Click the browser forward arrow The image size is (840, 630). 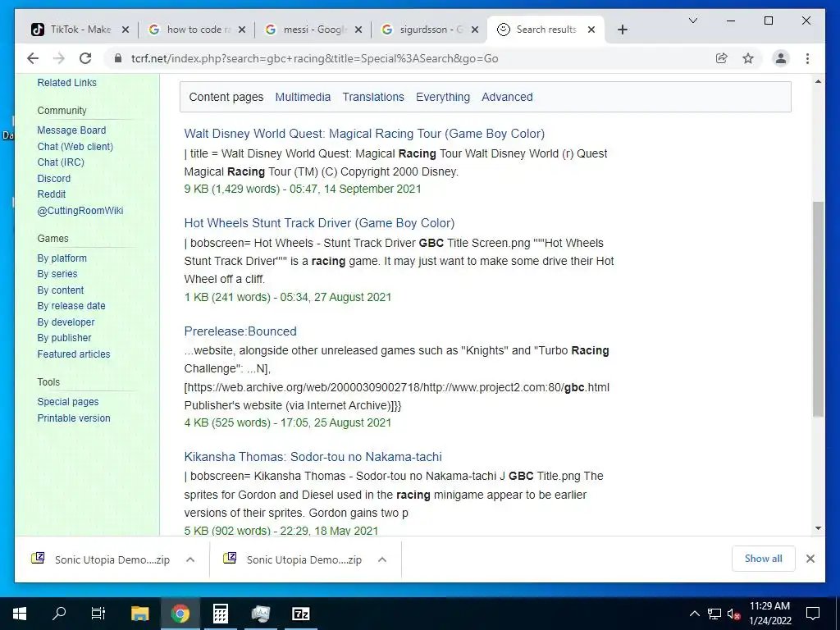pyautogui.click(x=59, y=58)
